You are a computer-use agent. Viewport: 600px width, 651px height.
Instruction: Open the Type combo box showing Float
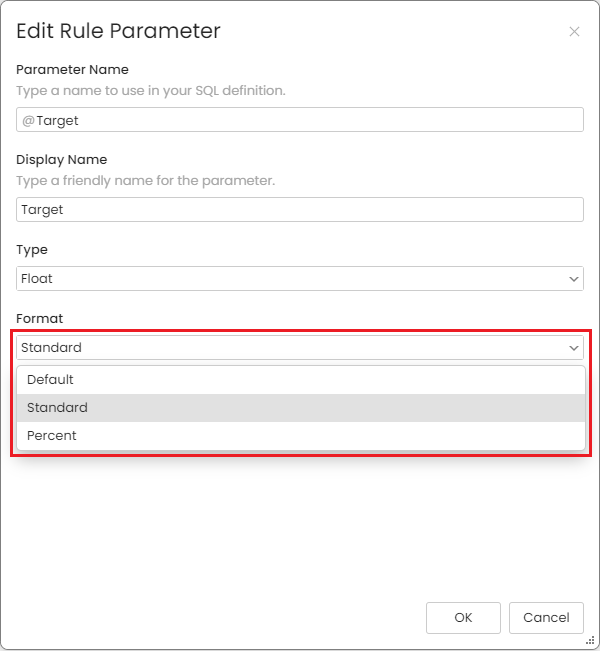click(300, 279)
